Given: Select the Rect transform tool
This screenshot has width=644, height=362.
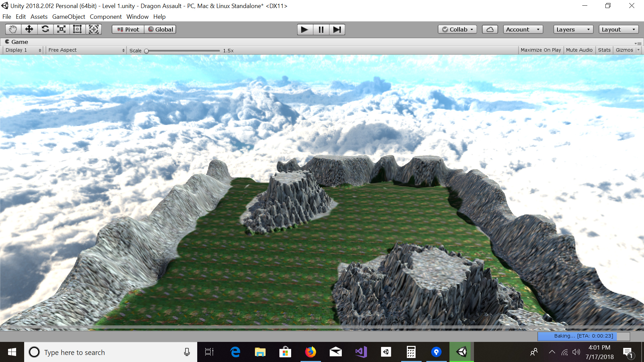Looking at the screenshot, I should [x=77, y=29].
